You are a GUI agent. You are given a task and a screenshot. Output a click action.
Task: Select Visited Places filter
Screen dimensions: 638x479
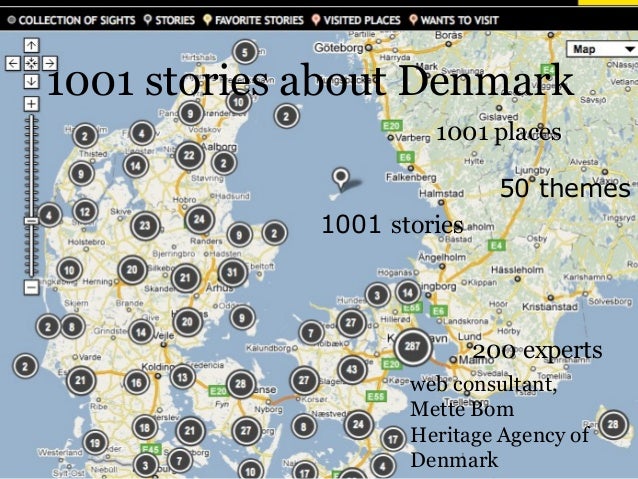click(x=356, y=20)
